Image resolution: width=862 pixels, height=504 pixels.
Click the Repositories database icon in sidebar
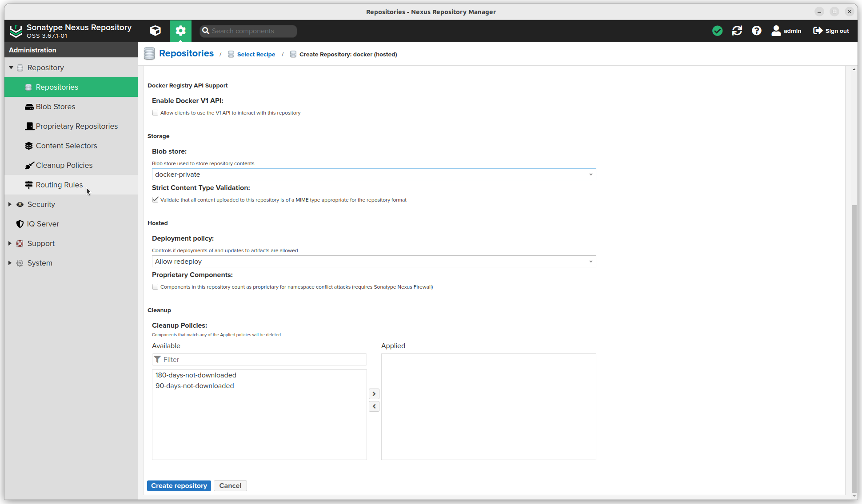click(28, 87)
